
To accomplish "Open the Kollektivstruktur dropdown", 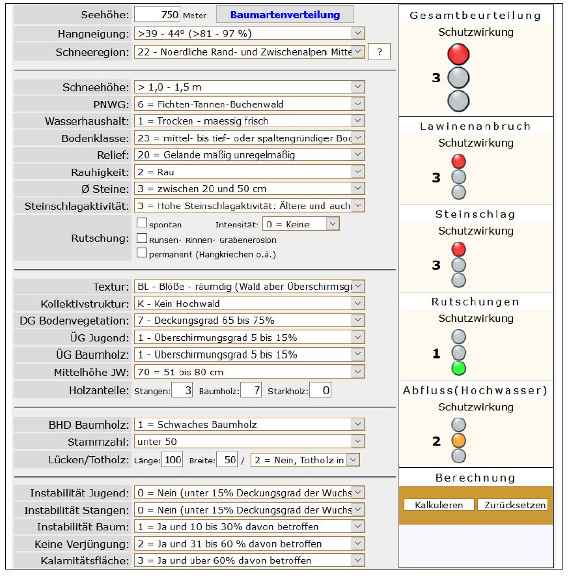I will pyautogui.click(x=249, y=303).
